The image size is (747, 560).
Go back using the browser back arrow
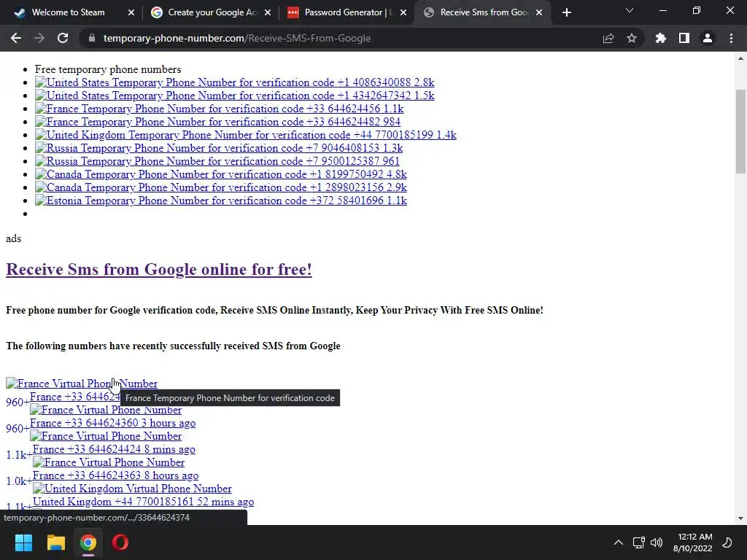(16, 38)
